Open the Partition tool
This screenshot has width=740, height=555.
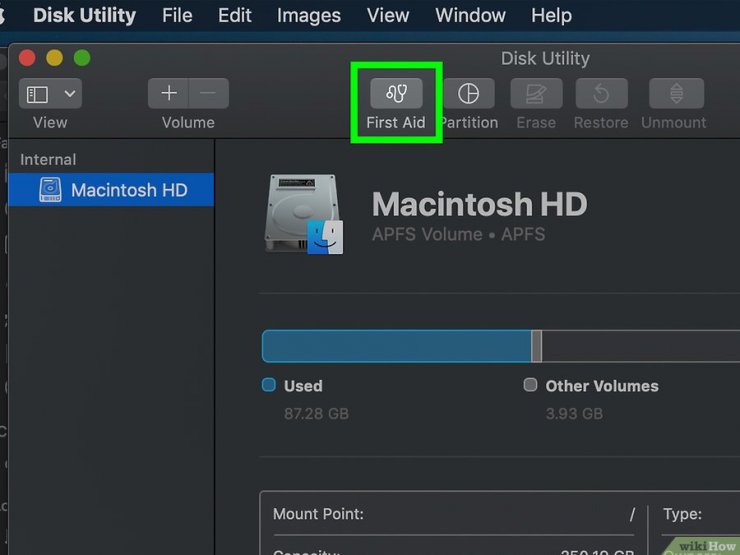[469, 93]
